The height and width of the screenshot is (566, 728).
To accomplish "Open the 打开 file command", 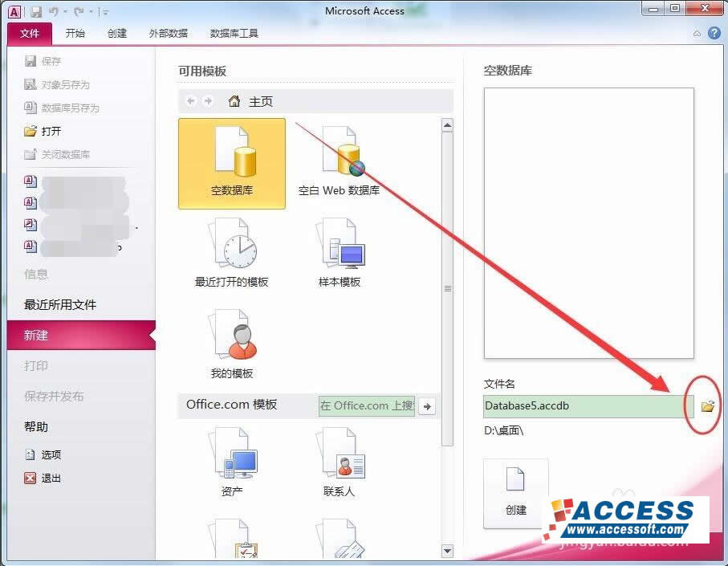I will (x=43, y=131).
